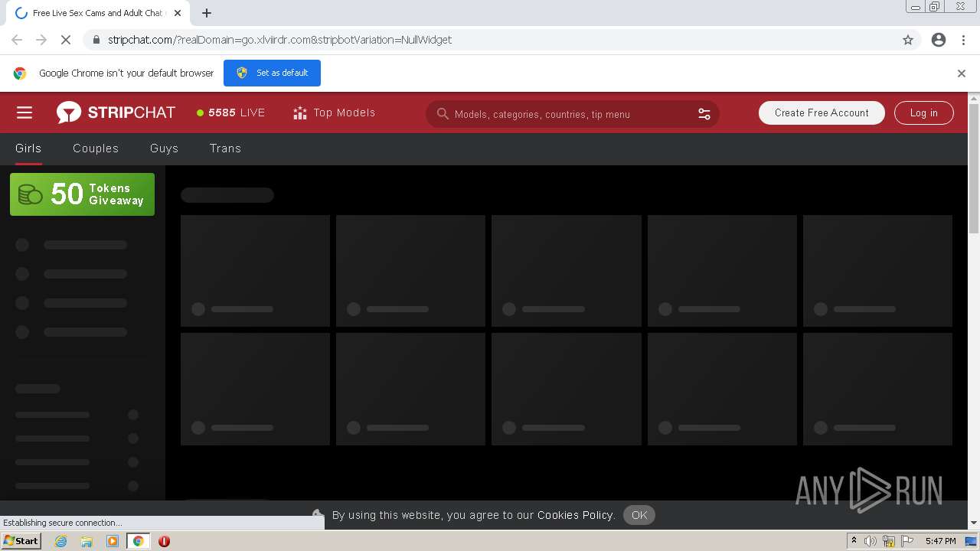Open the Top Models page
This screenshot has height=551, width=980.
[x=334, y=112]
